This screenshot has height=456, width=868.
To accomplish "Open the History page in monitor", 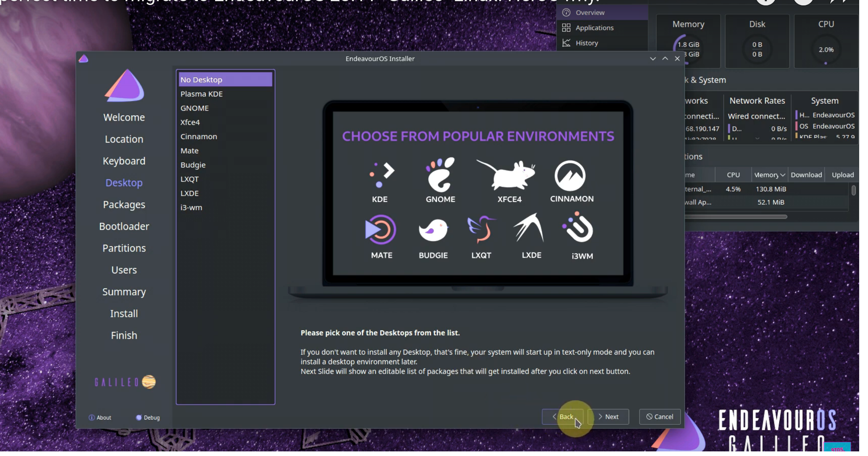I will pos(586,43).
